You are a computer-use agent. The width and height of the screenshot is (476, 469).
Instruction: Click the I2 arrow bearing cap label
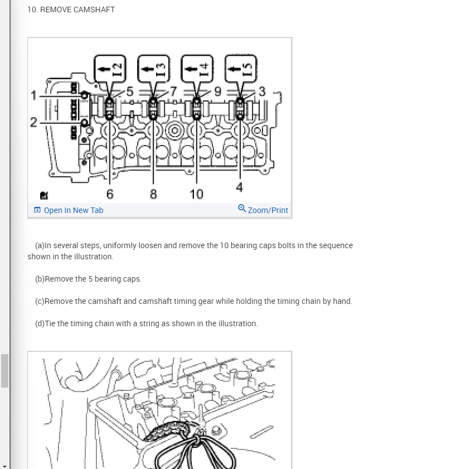click(x=110, y=69)
